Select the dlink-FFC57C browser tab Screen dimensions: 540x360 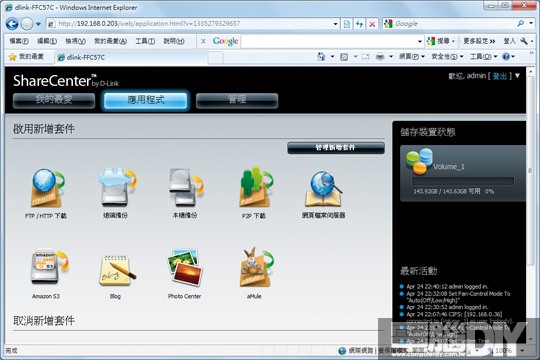click(131, 57)
